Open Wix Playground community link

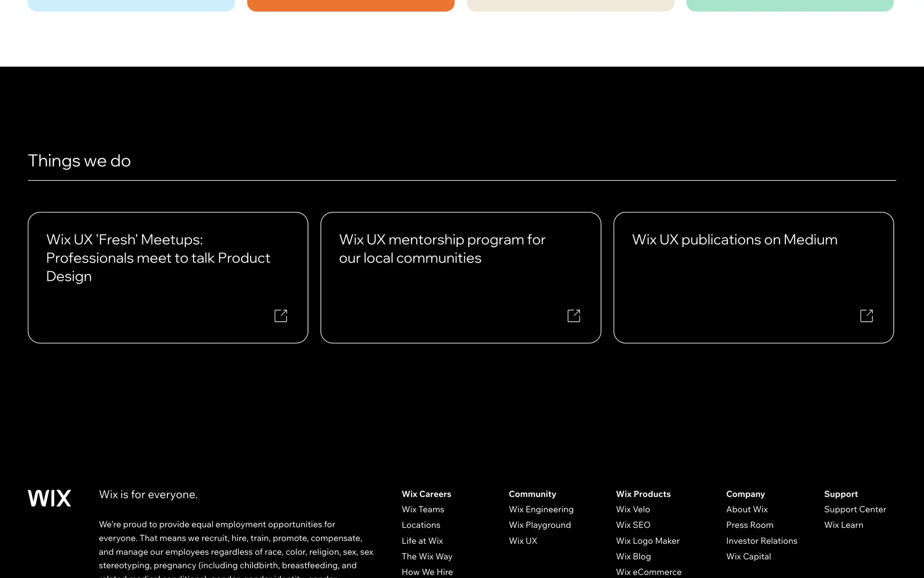(539, 525)
